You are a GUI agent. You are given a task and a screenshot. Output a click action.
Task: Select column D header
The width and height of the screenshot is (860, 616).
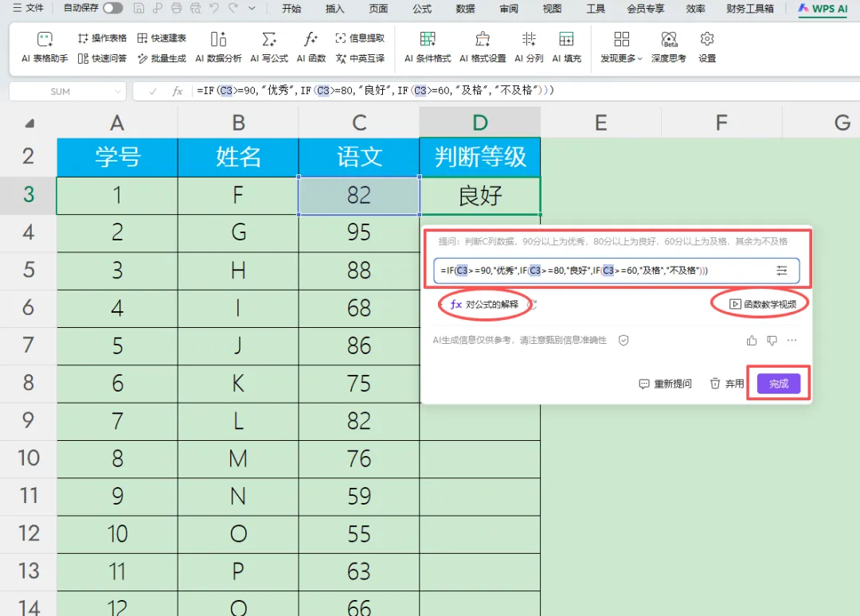pyautogui.click(x=480, y=123)
